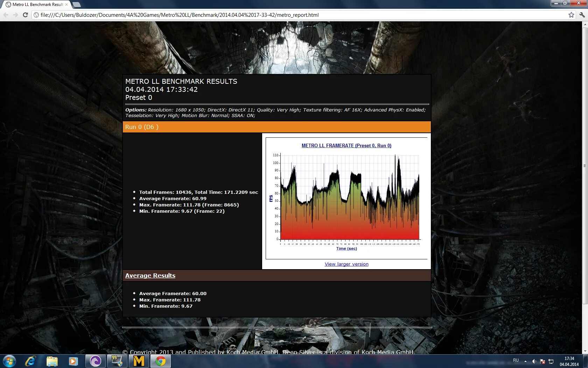Select the Min. Framerate 9.67 (Frame: 22) line
The image size is (588, 368).
[x=182, y=211]
